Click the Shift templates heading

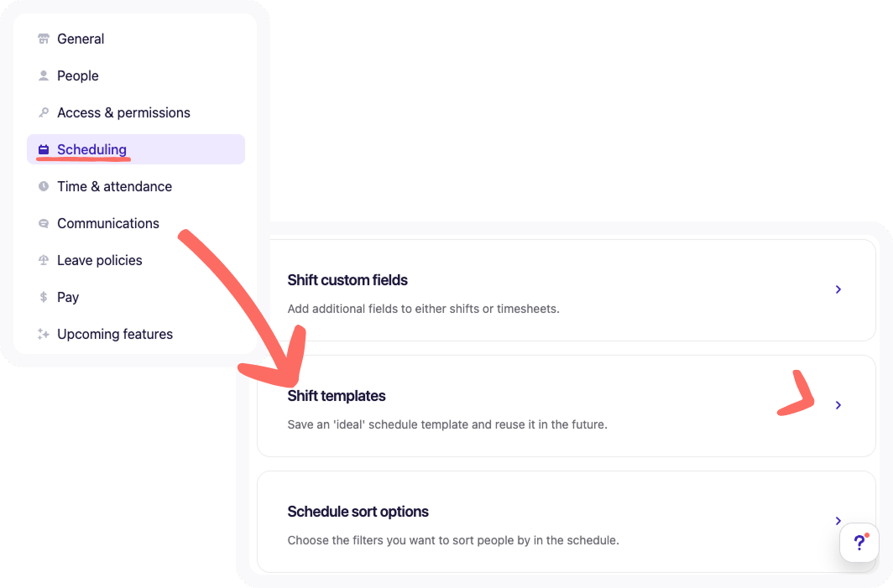[337, 396]
